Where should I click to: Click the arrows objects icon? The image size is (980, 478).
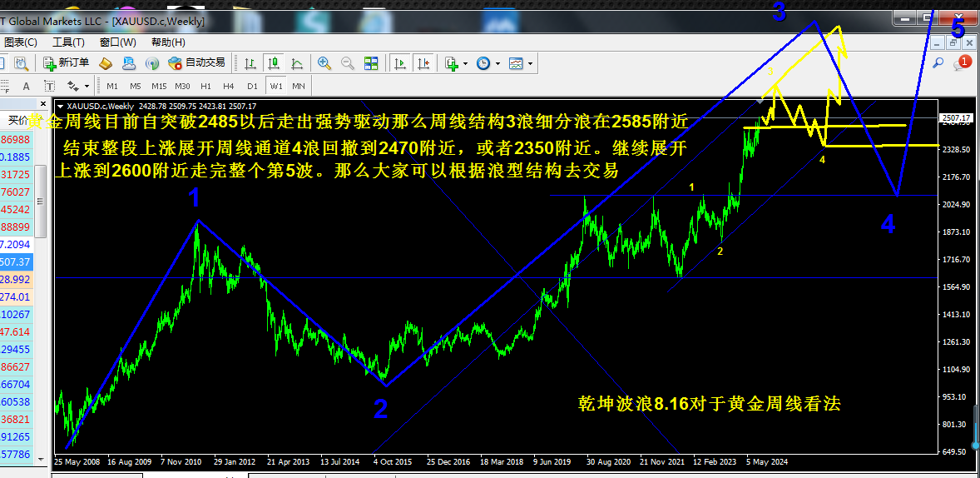pyautogui.click(x=74, y=86)
